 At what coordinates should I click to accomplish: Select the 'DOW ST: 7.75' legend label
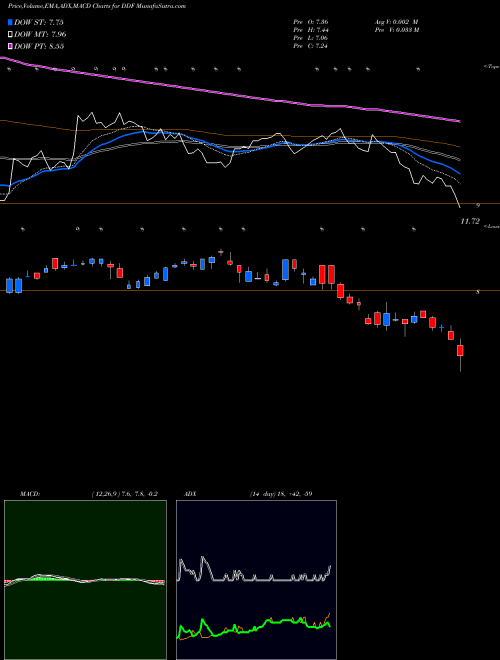39,22
